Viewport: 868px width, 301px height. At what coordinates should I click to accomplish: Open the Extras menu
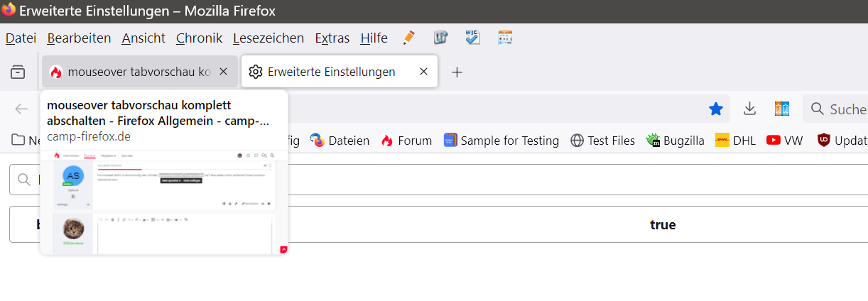[332, 38]
